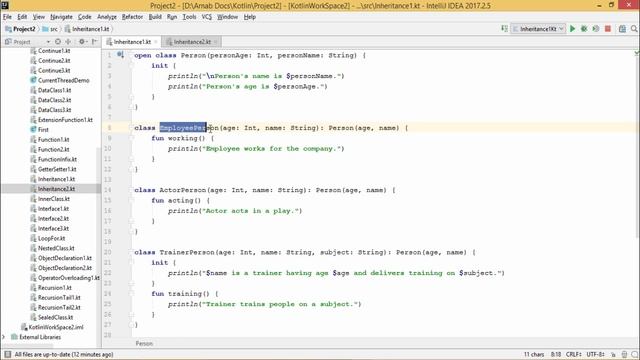
Task: Select Inheritance1.kt editor tab
Action: (132, 42)
